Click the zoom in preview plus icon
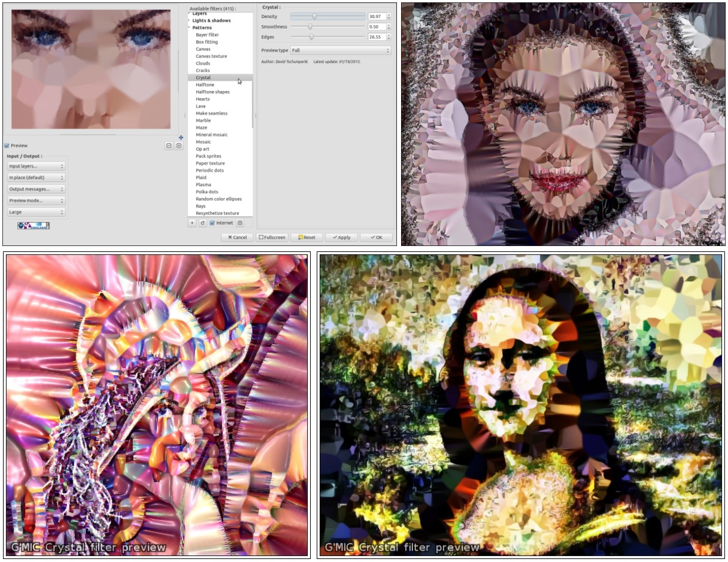The image size is (728, 562). tap(178, 145)
